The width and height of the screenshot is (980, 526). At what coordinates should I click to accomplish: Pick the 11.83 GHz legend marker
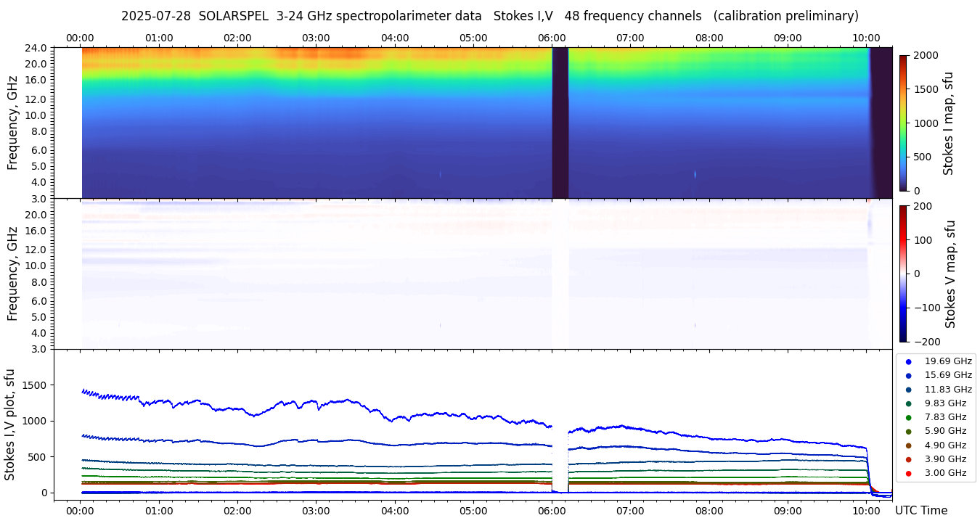coord(908,390)
